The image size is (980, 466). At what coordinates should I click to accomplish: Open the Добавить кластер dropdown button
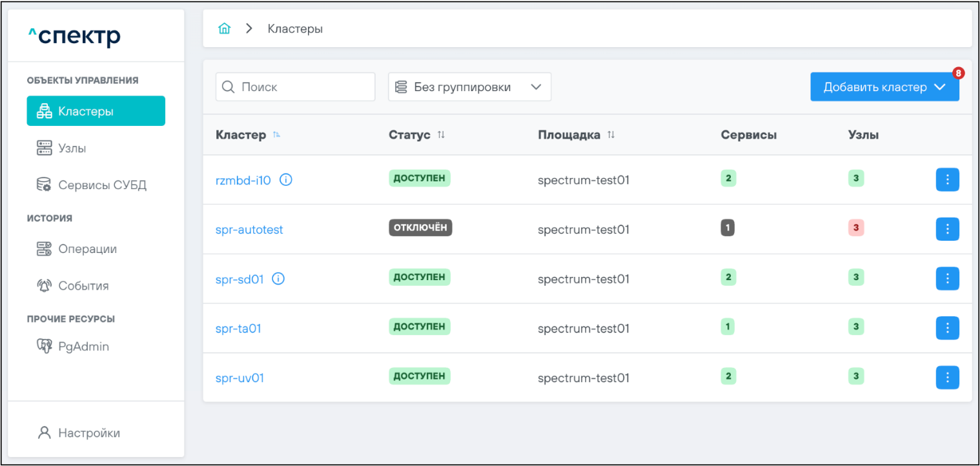click(x=884, y=87)
